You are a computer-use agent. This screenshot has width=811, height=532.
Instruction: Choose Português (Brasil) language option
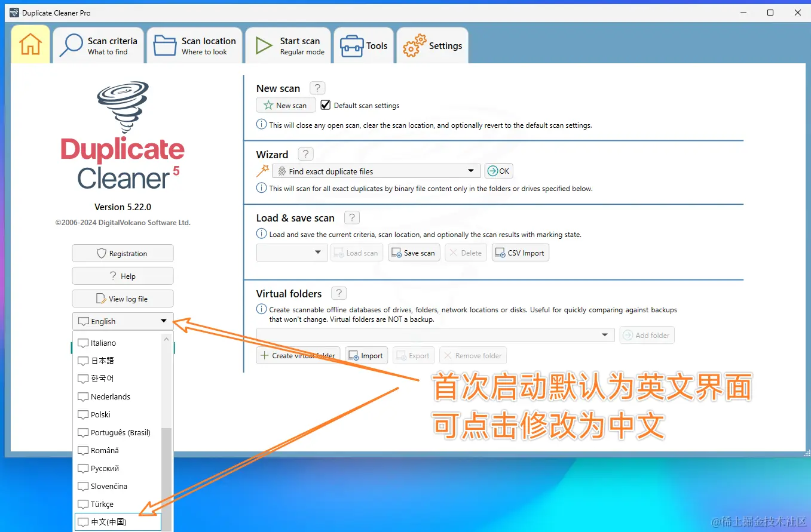[118, 432]
